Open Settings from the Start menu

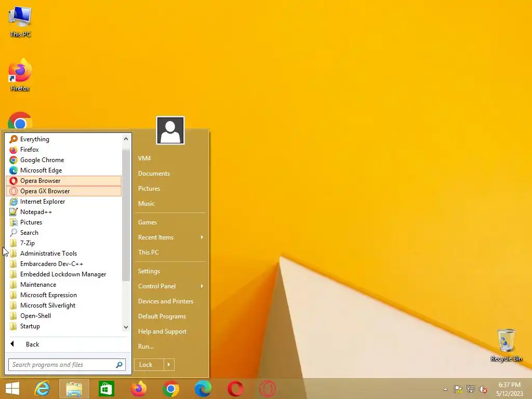tap(170, 271)
